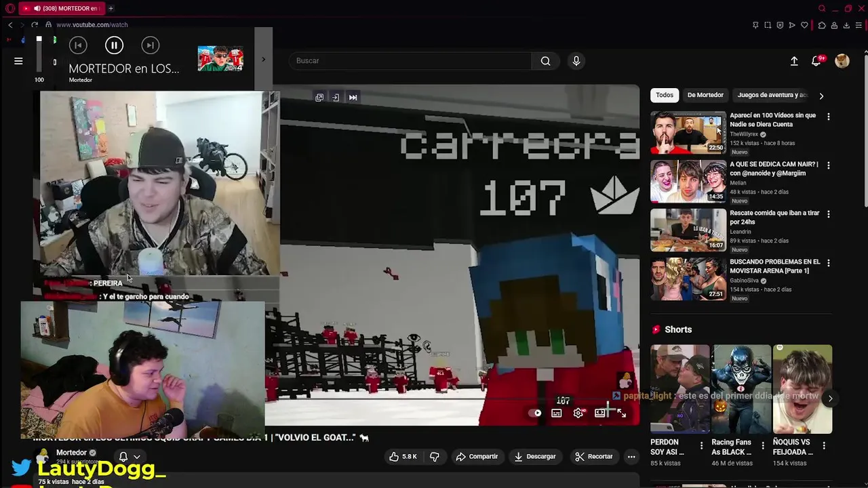
Task: Open the Mortedor channel name link
Action: [71, 453]
